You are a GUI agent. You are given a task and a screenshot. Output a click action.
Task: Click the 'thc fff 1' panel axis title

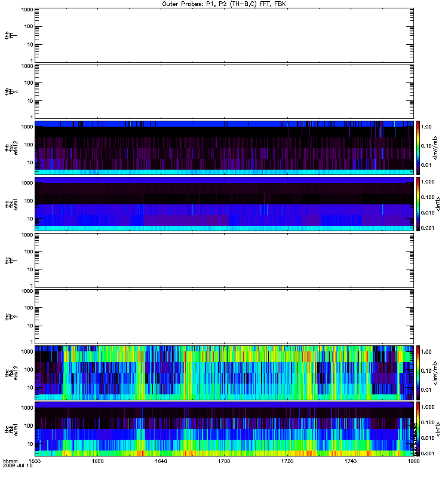11,261
